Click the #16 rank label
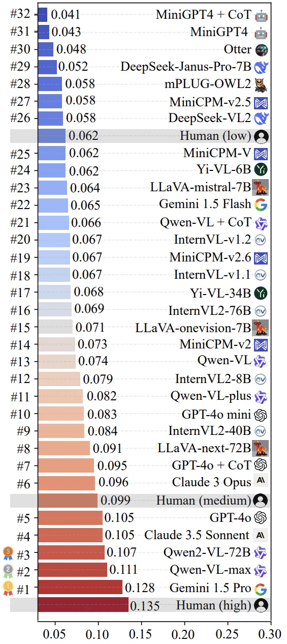This screenshot has height=644, width=287. [21, 309]
